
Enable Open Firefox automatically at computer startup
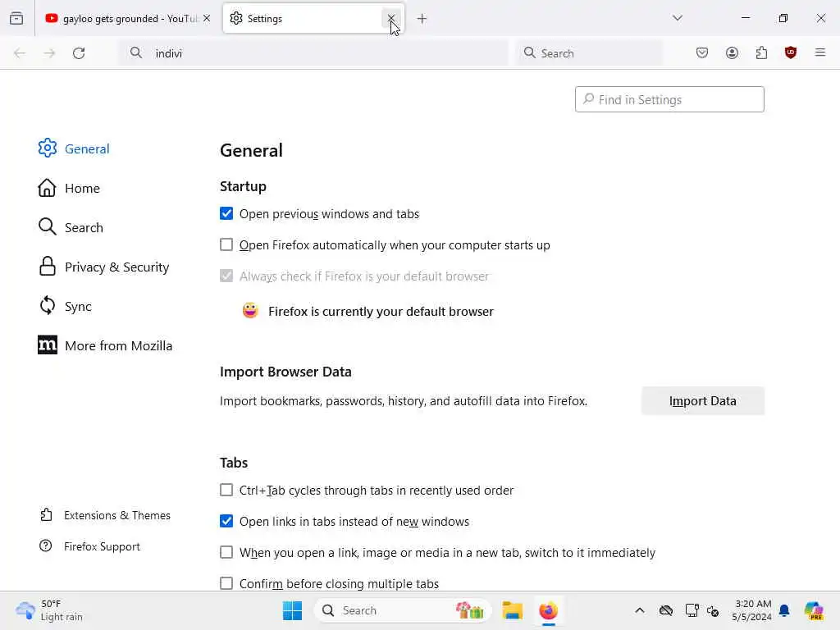click(x=226, y=244)
